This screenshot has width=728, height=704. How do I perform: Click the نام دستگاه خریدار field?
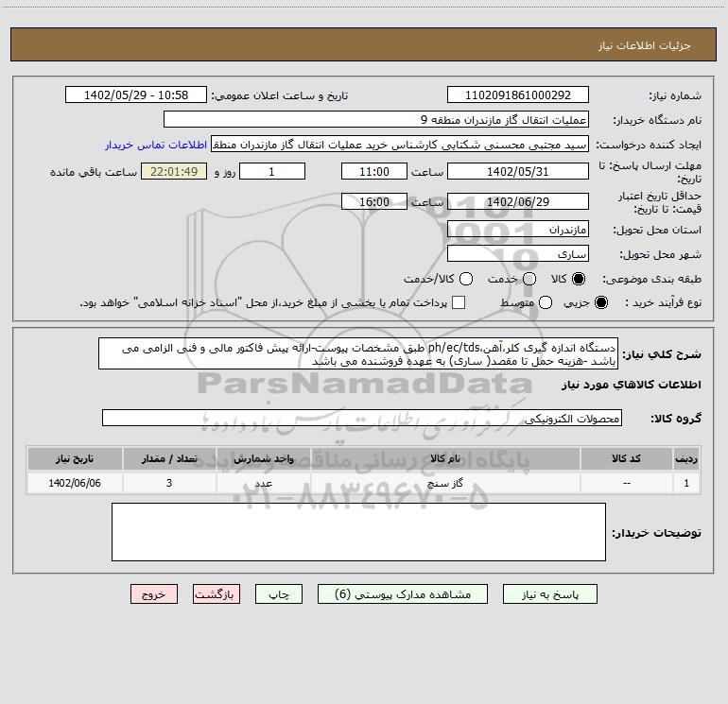376,119
